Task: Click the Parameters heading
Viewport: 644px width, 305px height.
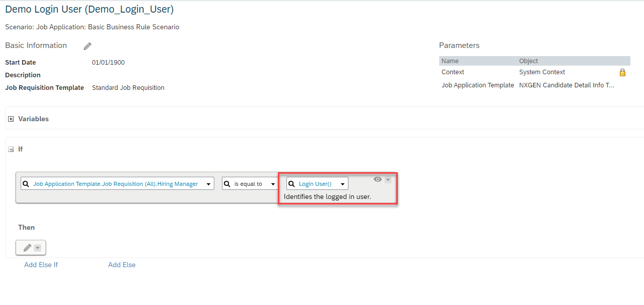Action: [459, 45]
